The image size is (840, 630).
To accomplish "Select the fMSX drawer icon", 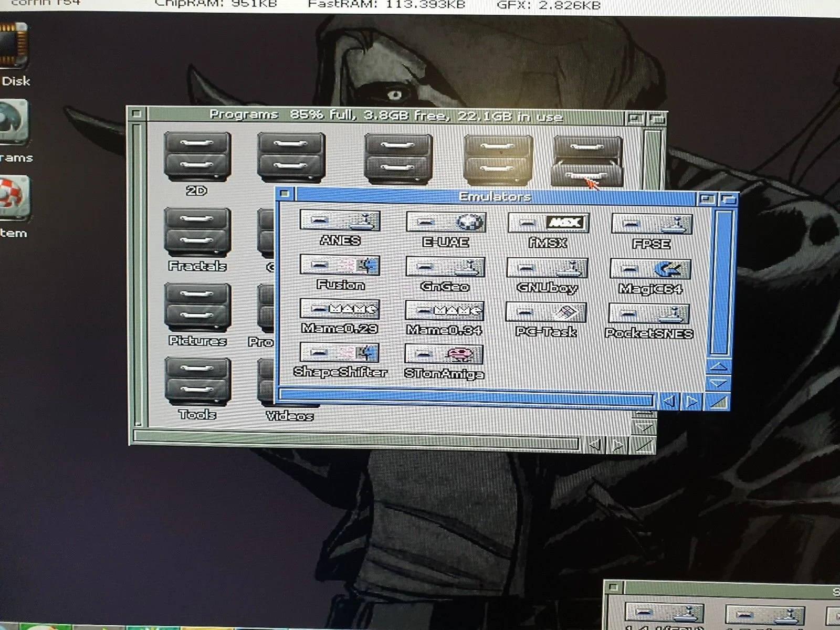I will click(549, 223).
